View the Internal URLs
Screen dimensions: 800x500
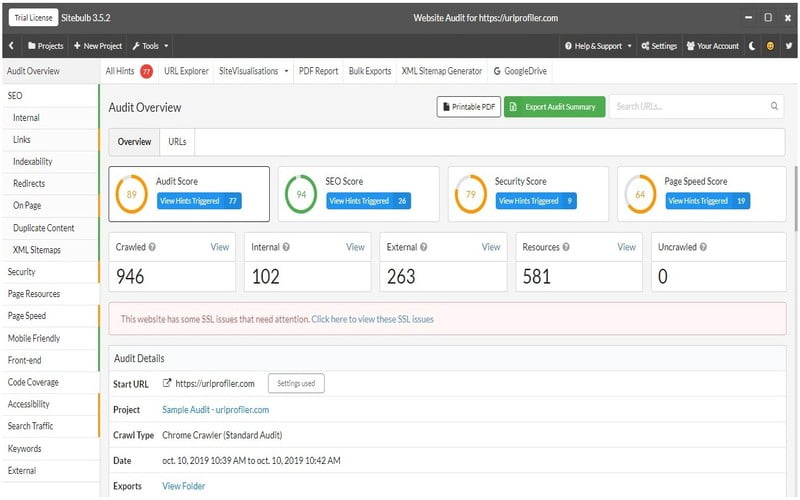point(355,247)
